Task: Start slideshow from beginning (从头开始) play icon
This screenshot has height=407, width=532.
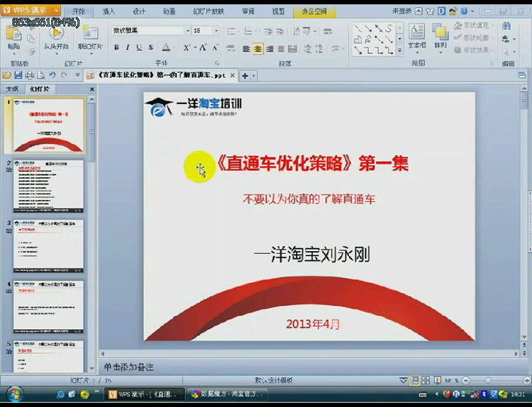Action: [x=56, y=33]
